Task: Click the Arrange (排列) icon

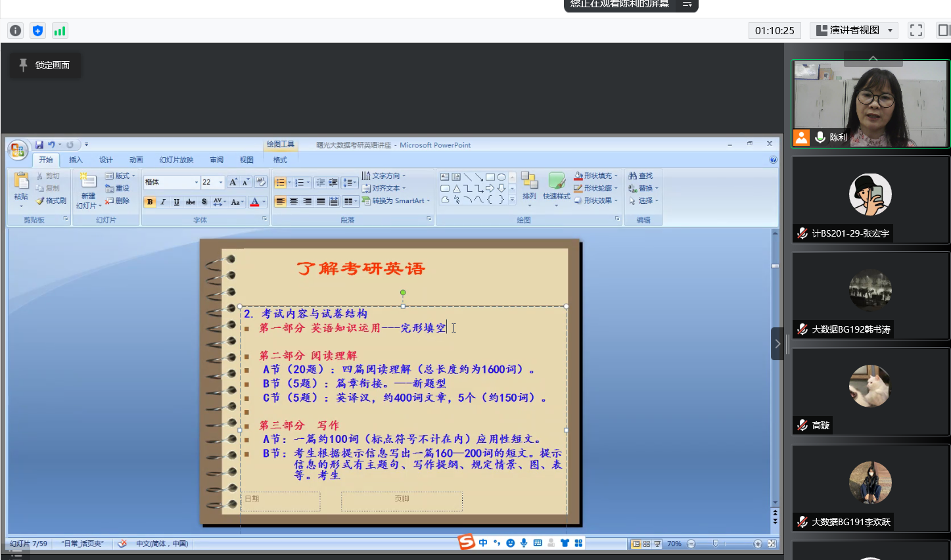Action: tap(529, 185)
